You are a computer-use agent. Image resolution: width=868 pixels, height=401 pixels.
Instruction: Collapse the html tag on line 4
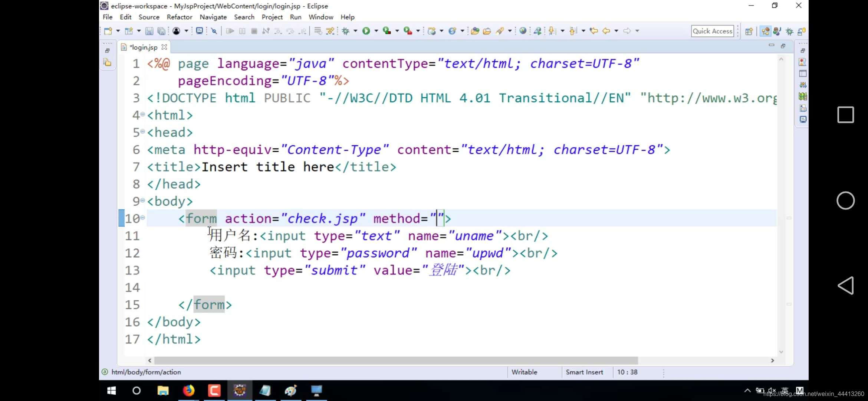pyautogui.click(x=142, y=114)
